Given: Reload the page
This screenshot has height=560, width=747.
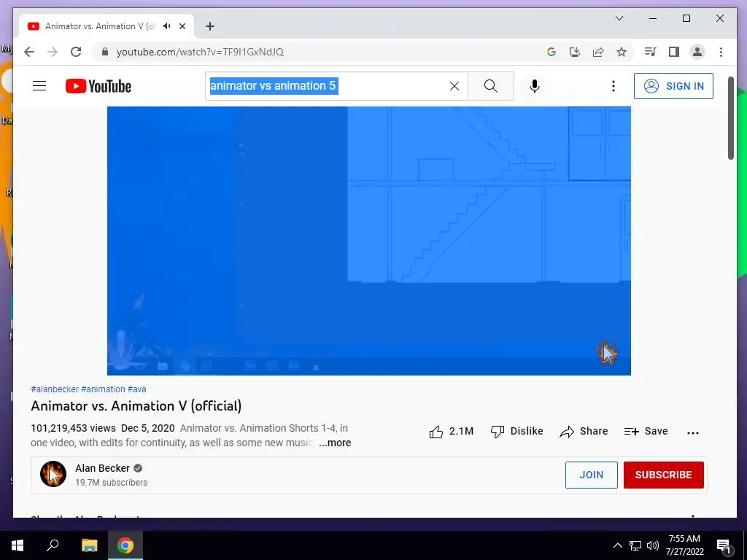Looking at the screenshot, I should click(x=76, y=52).
